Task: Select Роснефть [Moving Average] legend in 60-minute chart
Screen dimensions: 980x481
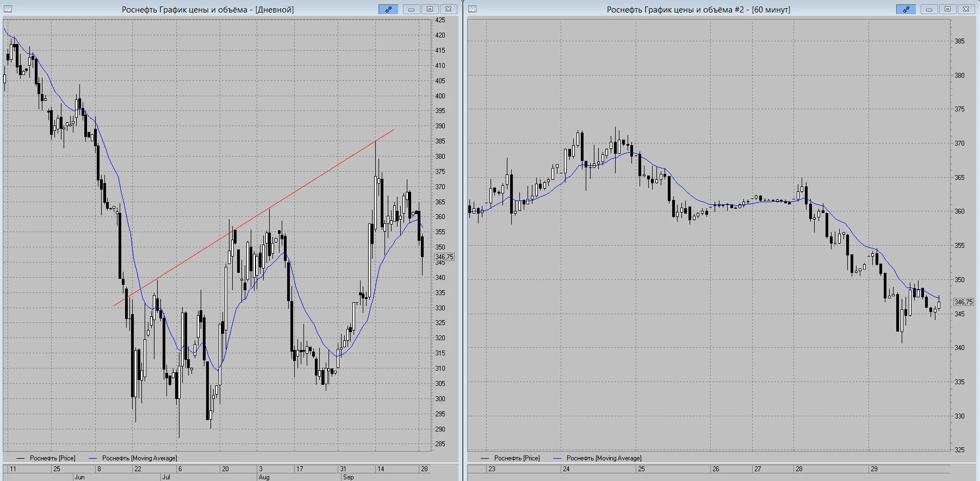Action: [597, 458]
